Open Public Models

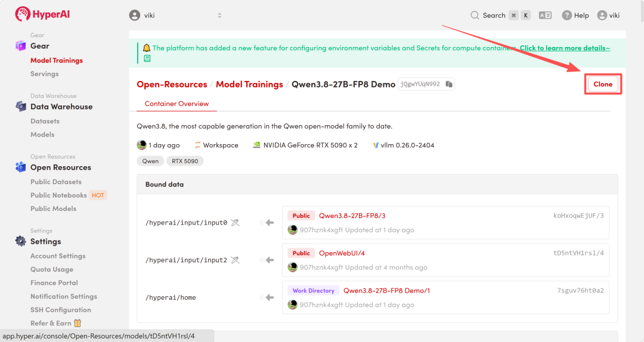click(54, 209)
